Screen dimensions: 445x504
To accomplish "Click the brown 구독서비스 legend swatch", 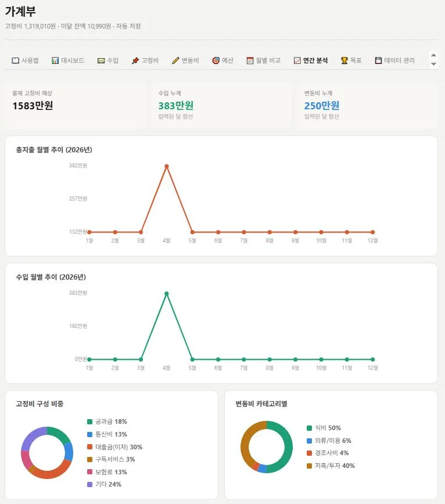I will click(89, 459).
